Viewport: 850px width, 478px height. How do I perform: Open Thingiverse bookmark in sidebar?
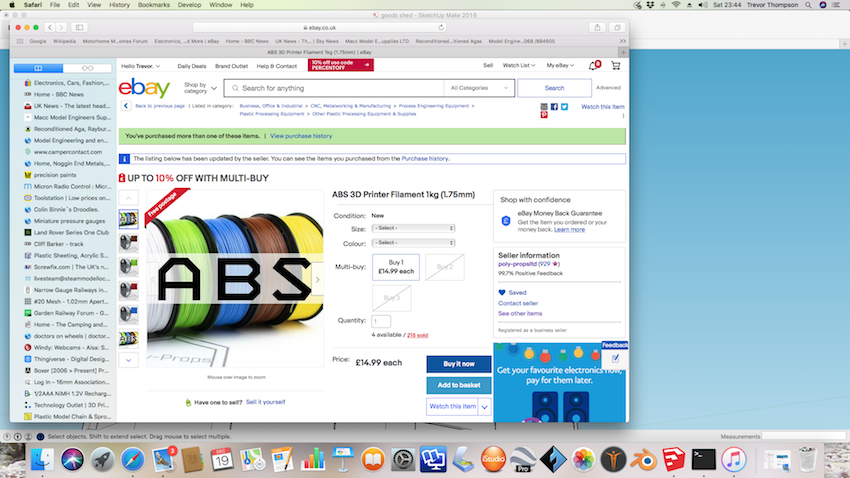67,359
